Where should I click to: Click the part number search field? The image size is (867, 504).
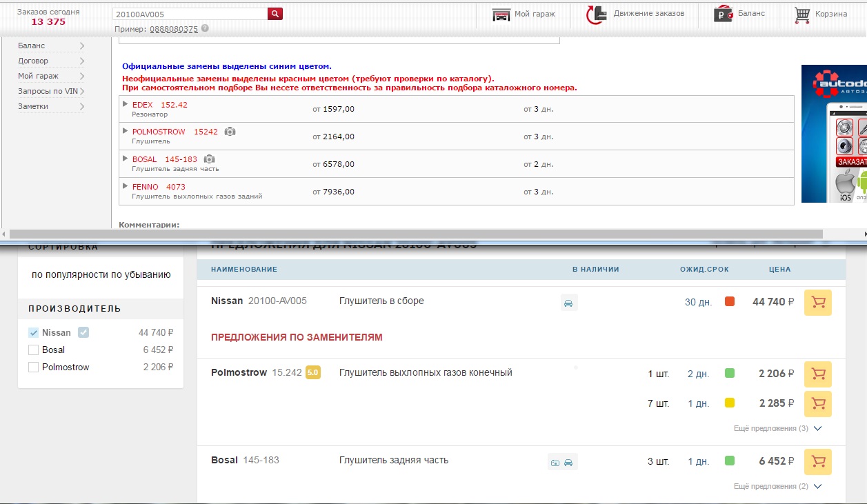point(190,14)
